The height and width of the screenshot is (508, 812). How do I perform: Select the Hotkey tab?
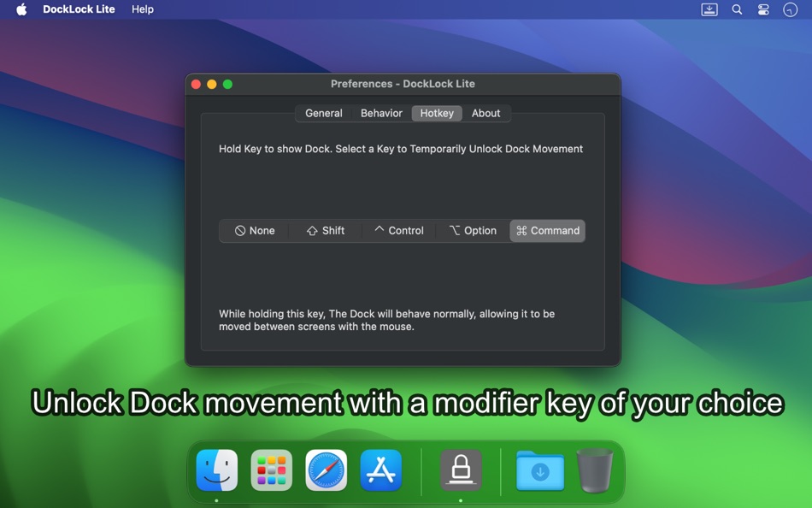pyautogui.click(x=437, y=113)
